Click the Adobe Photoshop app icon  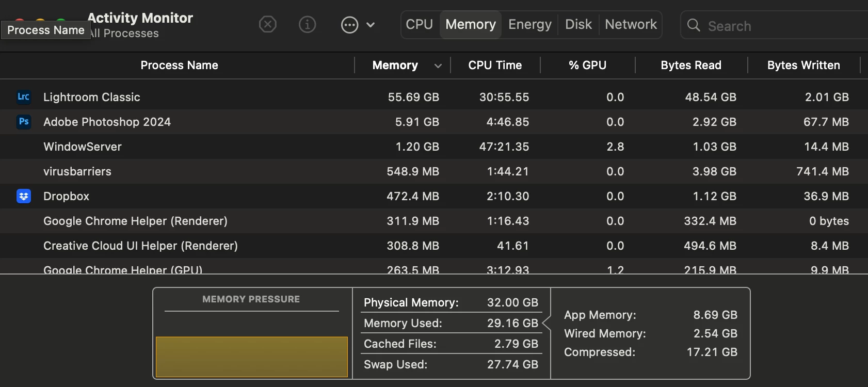point(24,122)
